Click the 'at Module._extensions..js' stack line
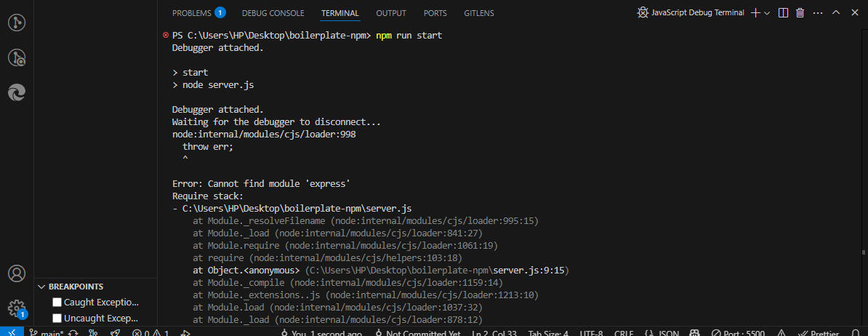This screenshot has height=336, width=868. pos(366,295)
